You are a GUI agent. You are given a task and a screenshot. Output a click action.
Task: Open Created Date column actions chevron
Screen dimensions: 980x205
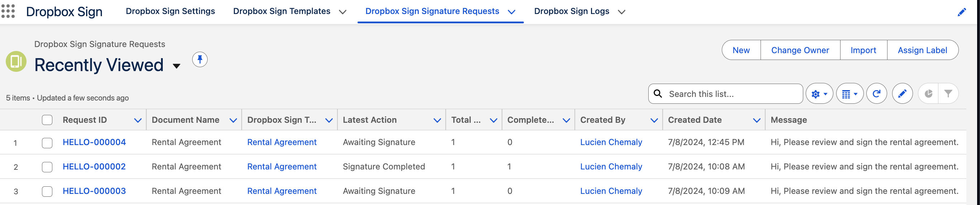(757, 120)
